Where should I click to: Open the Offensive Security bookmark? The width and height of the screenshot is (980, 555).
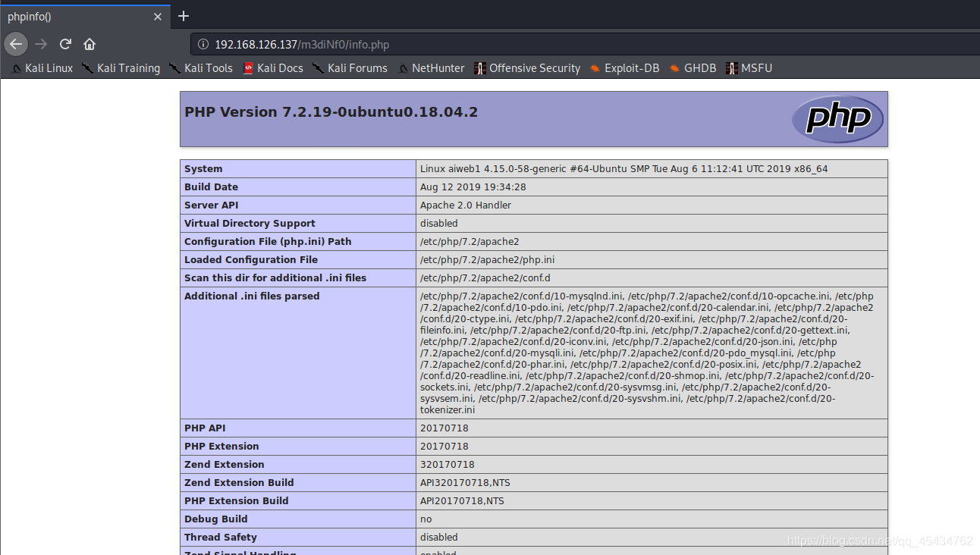(527, 68)
